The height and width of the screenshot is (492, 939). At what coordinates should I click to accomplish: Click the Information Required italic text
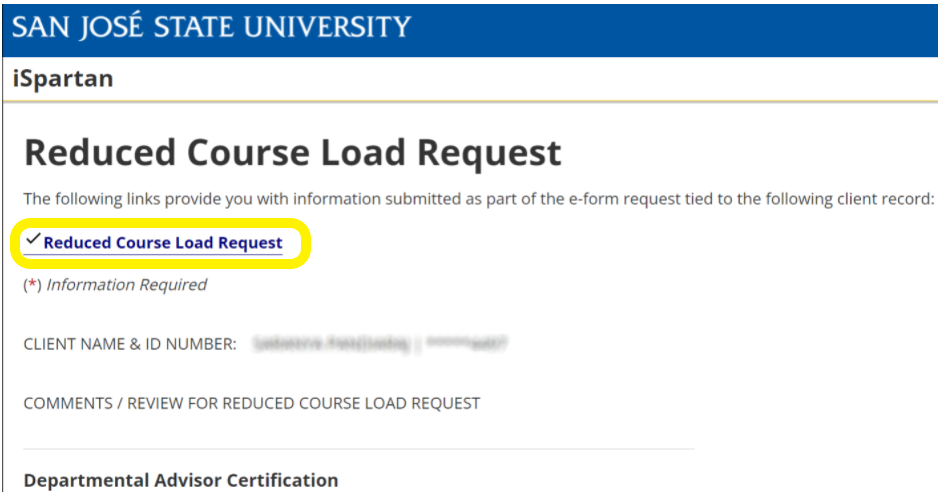(126, 285)
